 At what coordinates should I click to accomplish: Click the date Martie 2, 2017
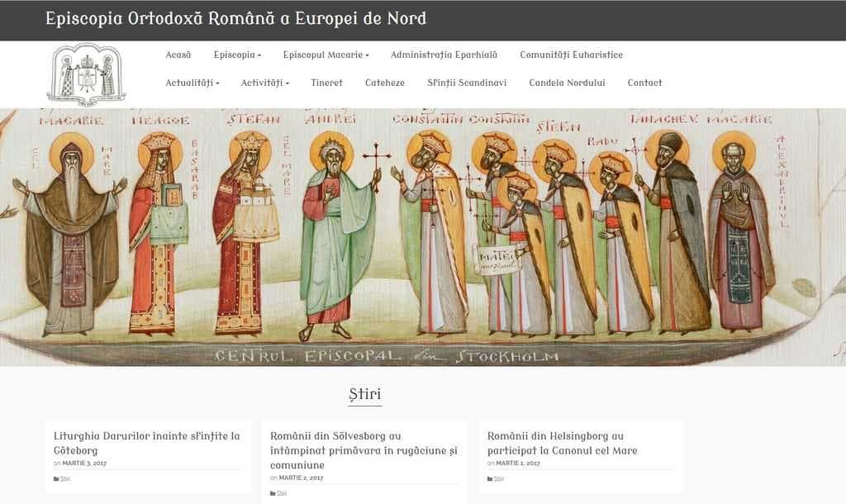click(301, 478)
